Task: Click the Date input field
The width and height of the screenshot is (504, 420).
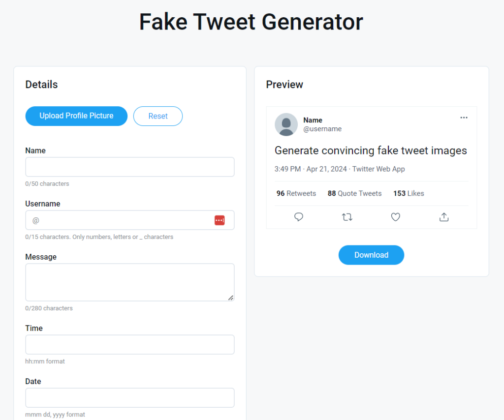Action: click(x=129, y=397)
